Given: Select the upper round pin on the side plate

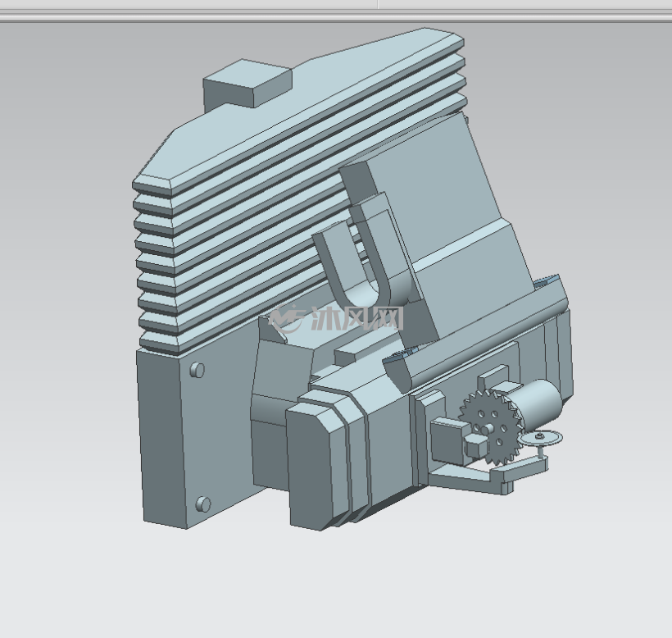Looking at the screenshot, I should click(198, 370).
